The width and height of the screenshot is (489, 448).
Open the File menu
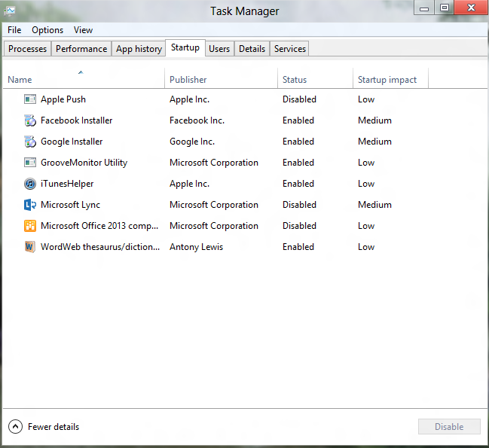pos(14,30)
